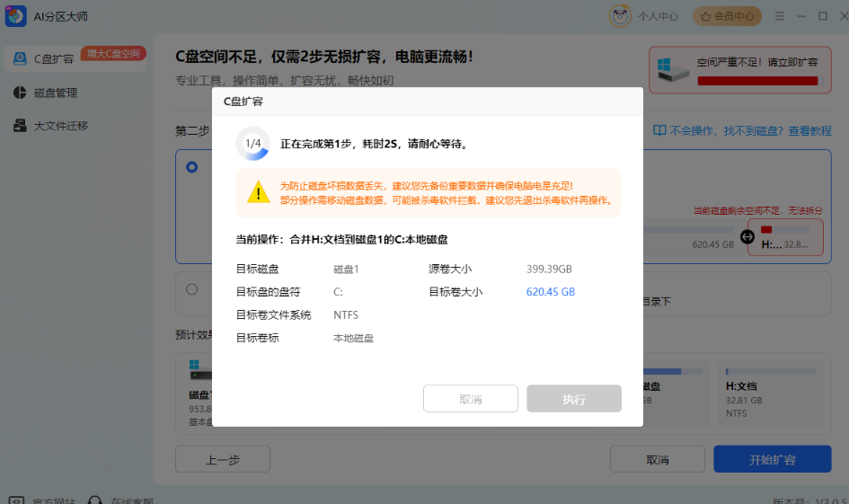Click the 大文件迁移 sidebar icon
The height and width of the screenshot is (504, 849).
[20, 126]
